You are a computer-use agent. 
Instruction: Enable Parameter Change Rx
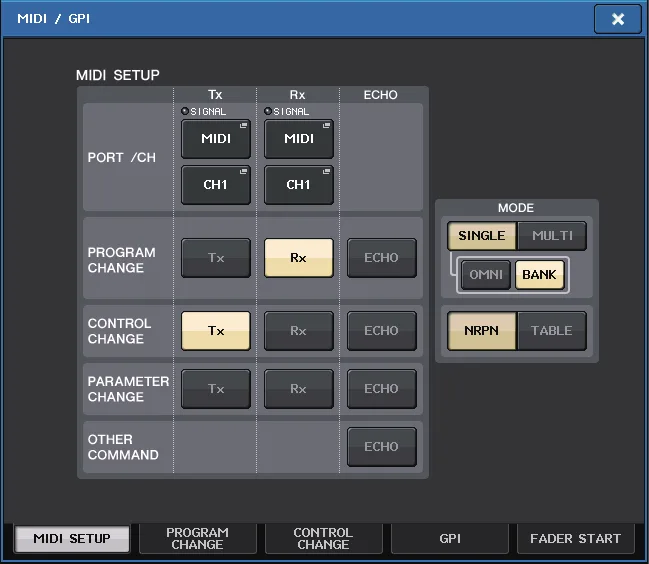point(299,389)
